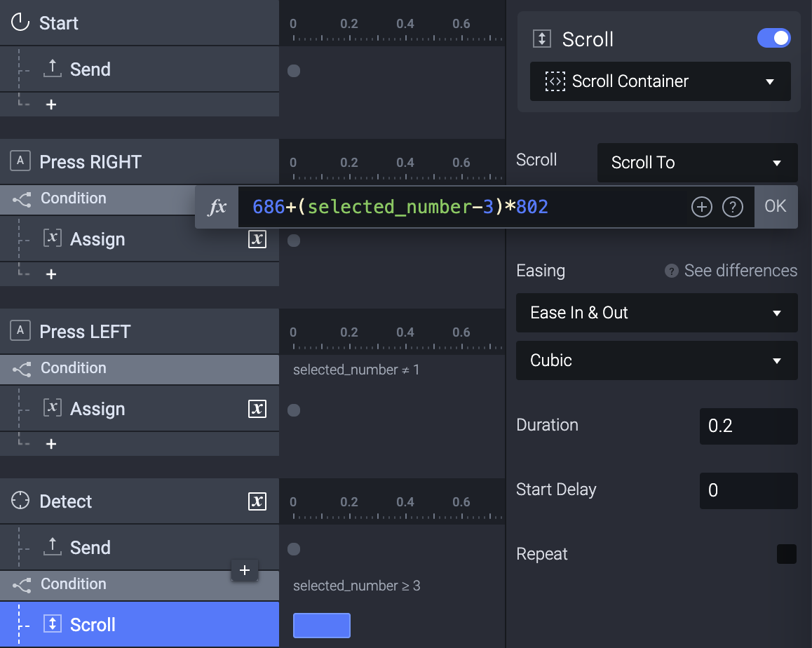The height and width of the screenshot is (648, 812).
Task: Toggle the Scroll response enable switch
Action: click(773, 39)
